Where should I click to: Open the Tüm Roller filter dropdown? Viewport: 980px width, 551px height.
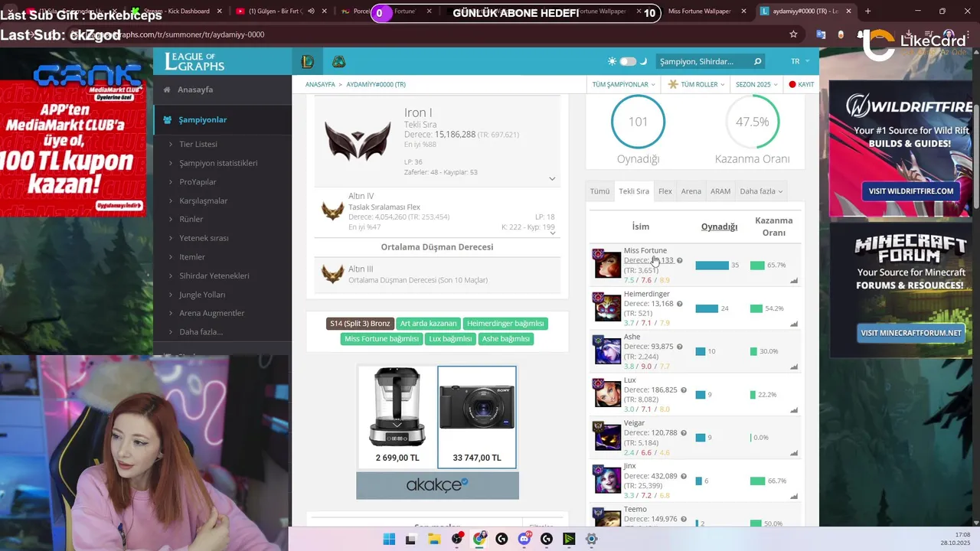[697, 84]
